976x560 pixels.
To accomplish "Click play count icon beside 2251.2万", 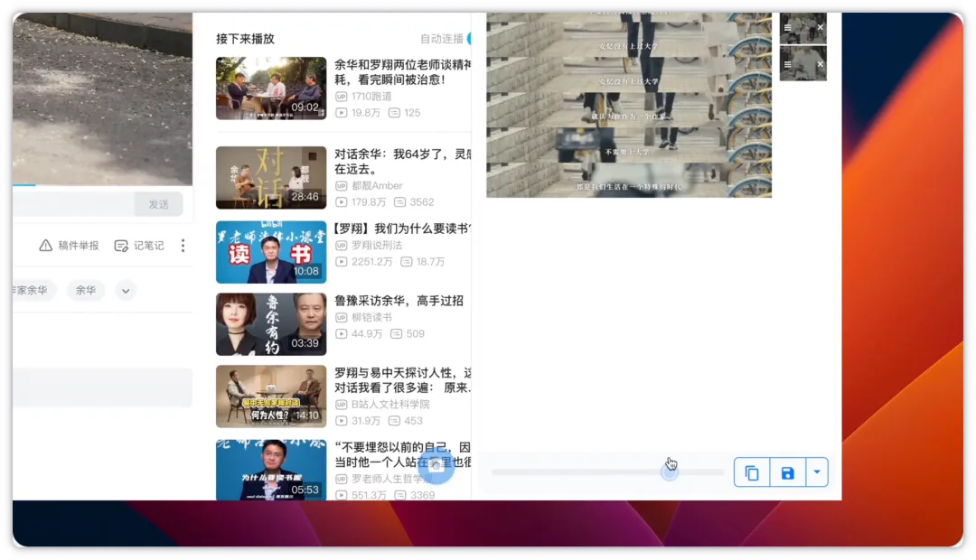I will (x=341, y=262).
